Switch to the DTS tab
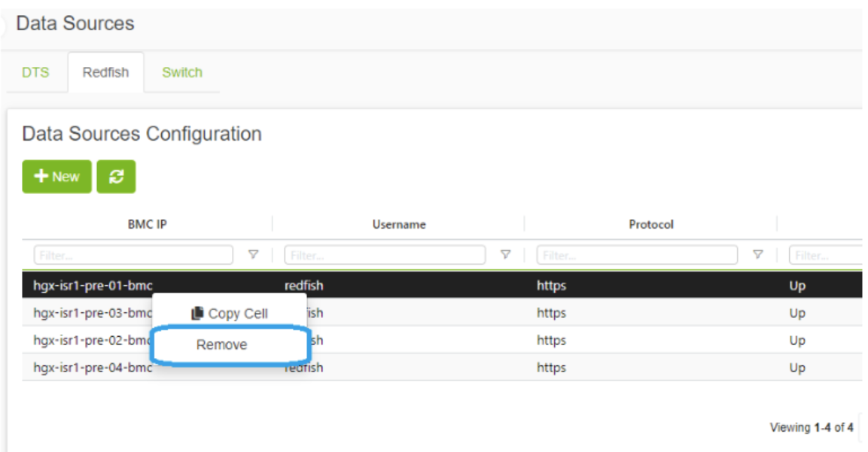Screen dimensions: 868x452 pyautogui.click(x=35, y=73)
